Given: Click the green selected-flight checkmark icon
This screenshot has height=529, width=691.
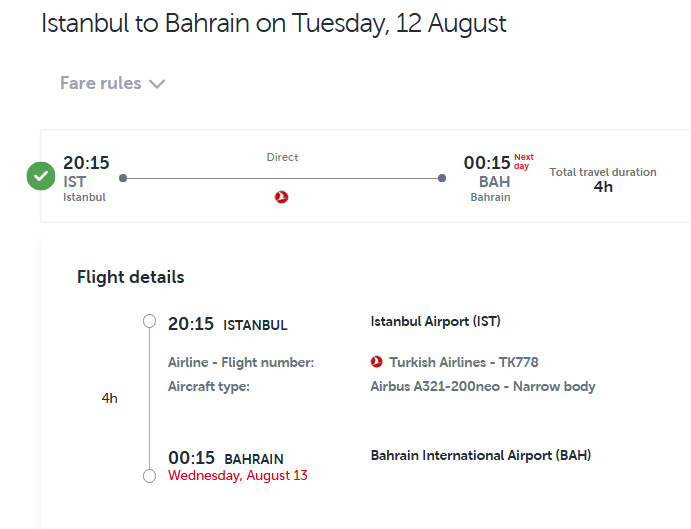Looking at the screenshot, I should pos(41,177).
